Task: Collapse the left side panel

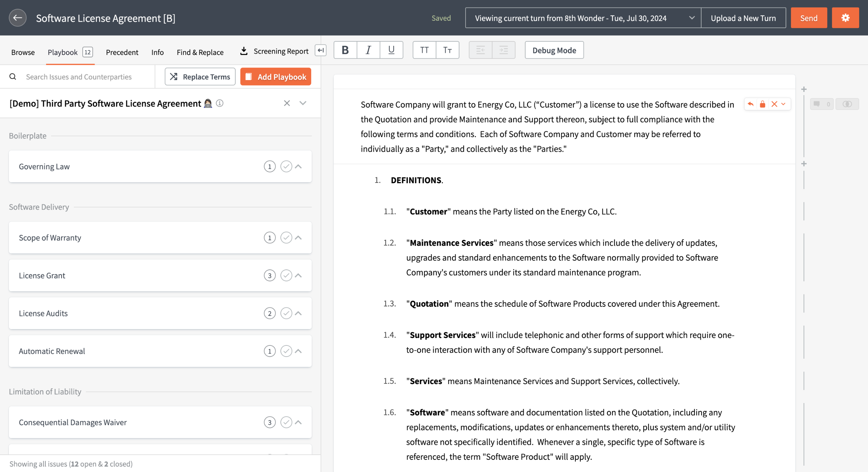Action: click(x=320, y=50)
